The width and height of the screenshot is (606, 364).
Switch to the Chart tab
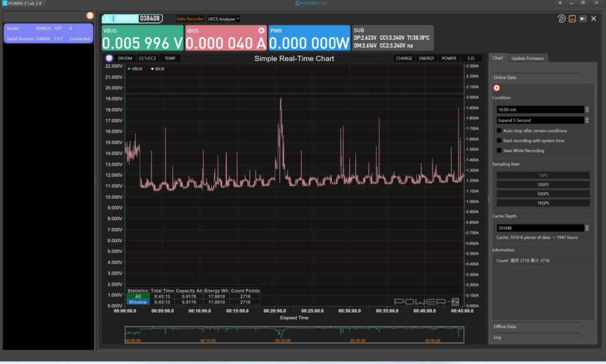(498, 58)
